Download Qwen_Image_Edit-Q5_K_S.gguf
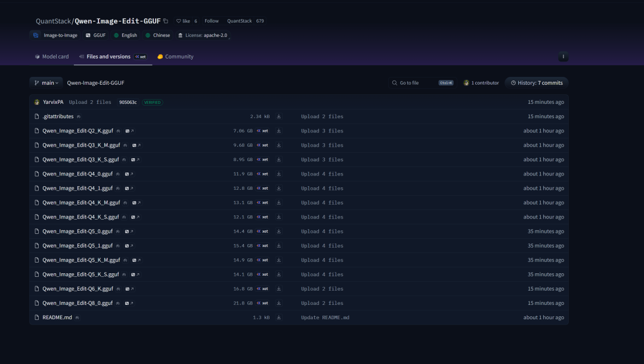The height and width of the screenshot is (364, 644). pyautogui.click(x=279, y=275)
